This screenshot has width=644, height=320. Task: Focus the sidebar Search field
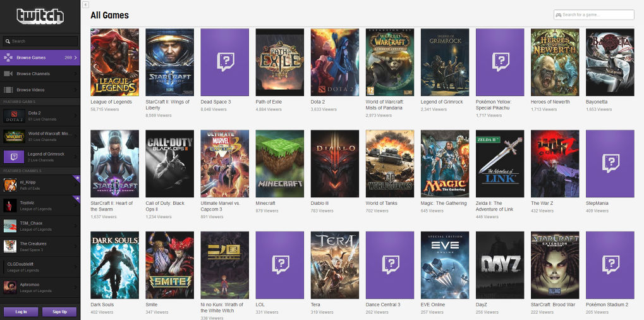43,41
